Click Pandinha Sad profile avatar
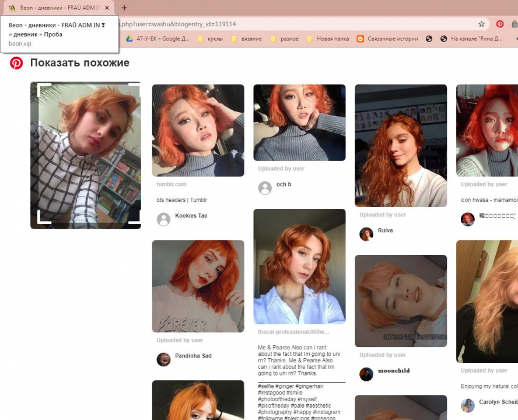The image size is (518, 420). [x=163, y=359]
